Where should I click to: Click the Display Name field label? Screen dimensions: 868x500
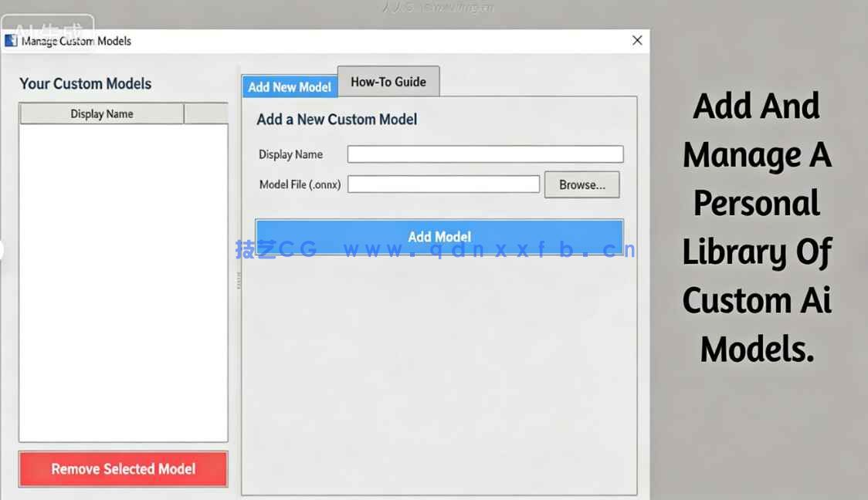(x=290, y=154)
